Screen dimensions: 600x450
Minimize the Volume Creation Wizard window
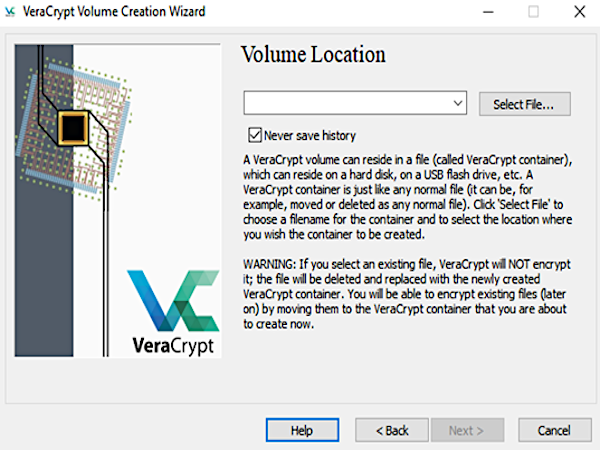coord(486,11)
